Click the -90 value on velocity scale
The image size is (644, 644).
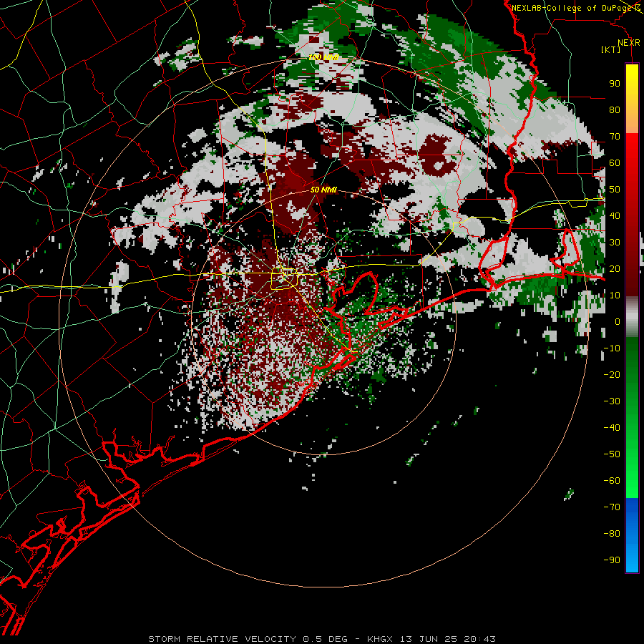point(612,560)
